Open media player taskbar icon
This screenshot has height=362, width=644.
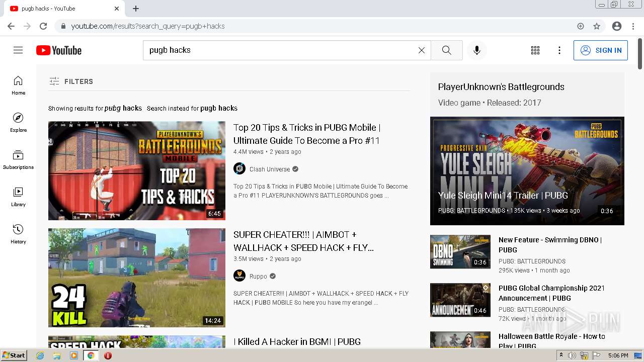click(74, 355)
